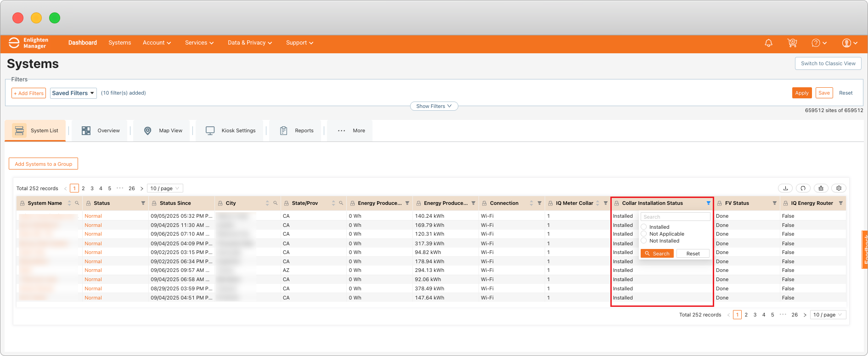The height and width of the screenshot is (356, 868).
Task: Refresh the systems table
Action: (803, 188)
